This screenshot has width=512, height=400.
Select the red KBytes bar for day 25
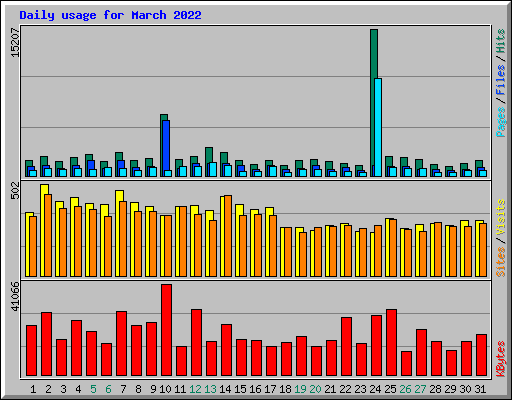(x=391, y=342)
